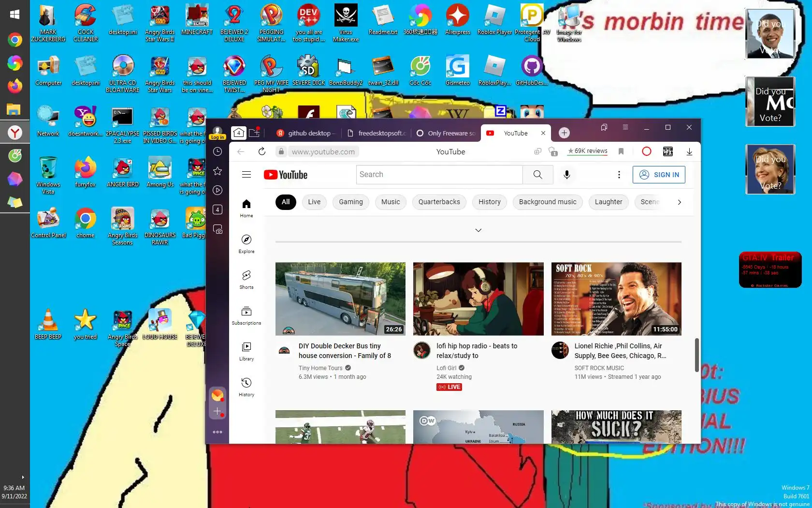Open the tab count home button
812x508 pixels.
point(238,133)
